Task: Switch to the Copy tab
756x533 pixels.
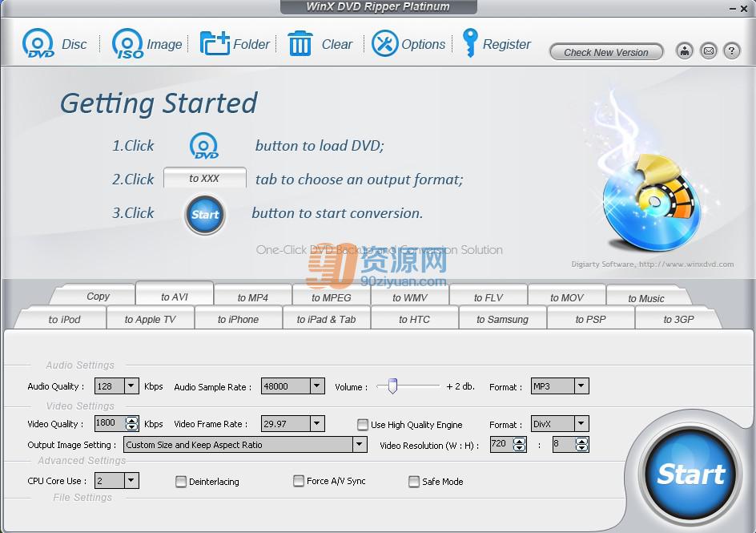Action: coord(98,296)
